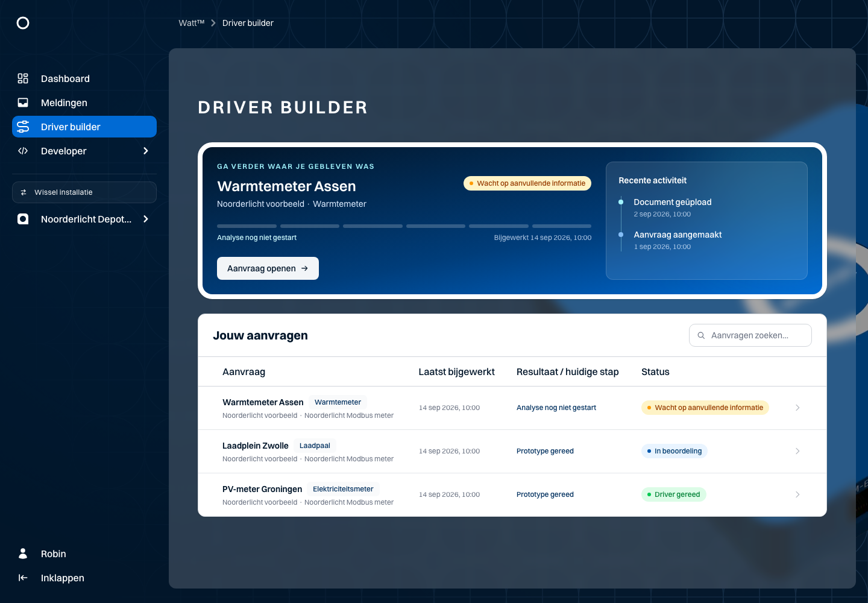Open PV-meter Groningen row chevron
The image size is (868, 603).
(797, 494)
